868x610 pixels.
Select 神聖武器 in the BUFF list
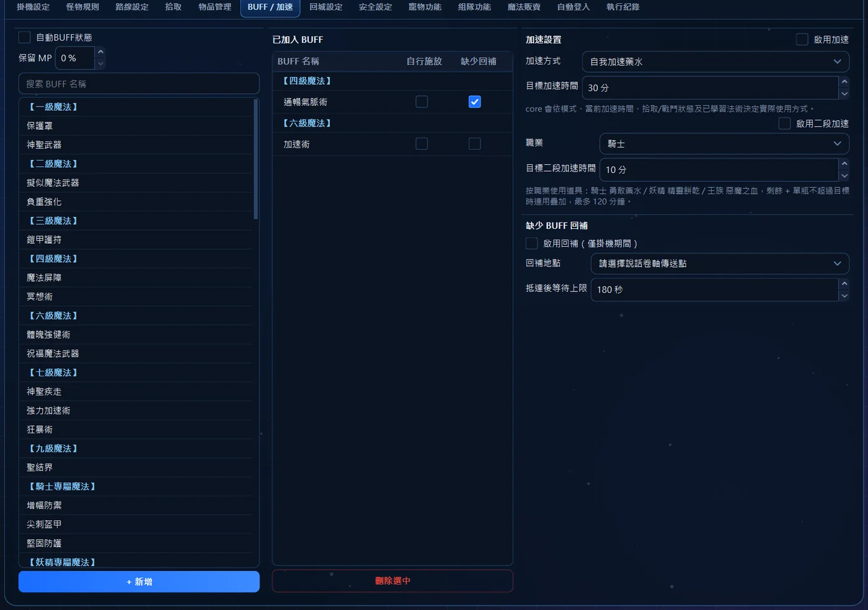pos(136,144)
